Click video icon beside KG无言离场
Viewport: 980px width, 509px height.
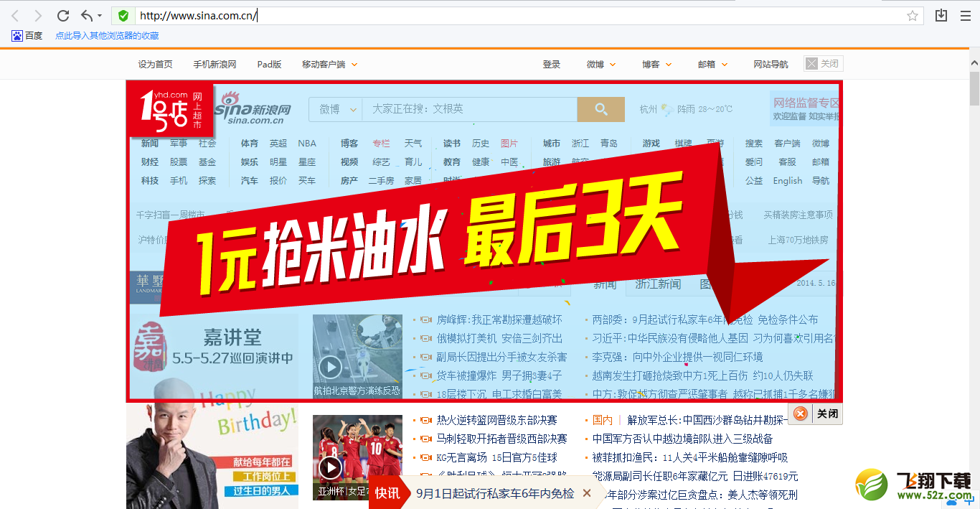[425, 457]
